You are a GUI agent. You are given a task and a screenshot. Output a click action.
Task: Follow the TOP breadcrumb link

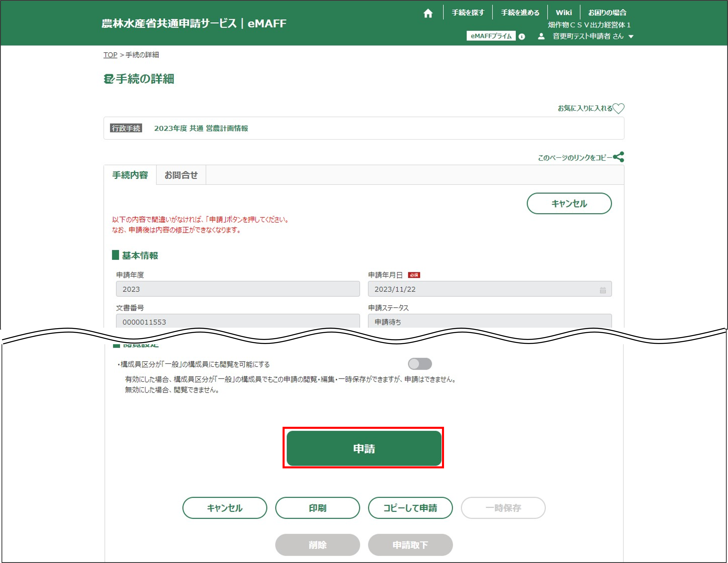[110, 55]
